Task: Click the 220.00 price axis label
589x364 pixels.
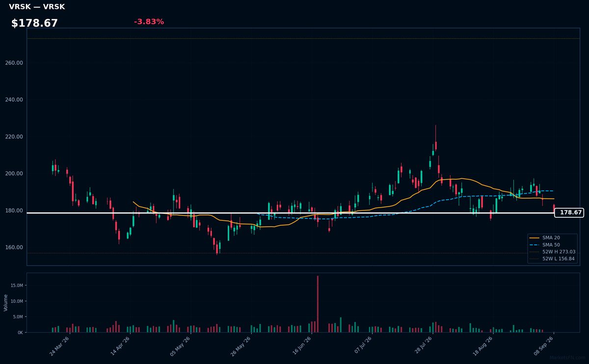Action: (x=13, y=136)
